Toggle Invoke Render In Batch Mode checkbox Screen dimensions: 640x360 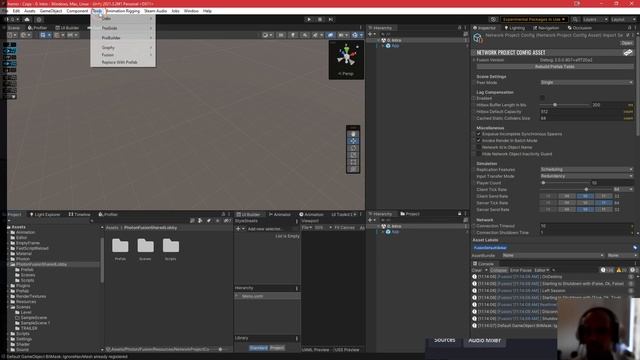tap(479, 140)
